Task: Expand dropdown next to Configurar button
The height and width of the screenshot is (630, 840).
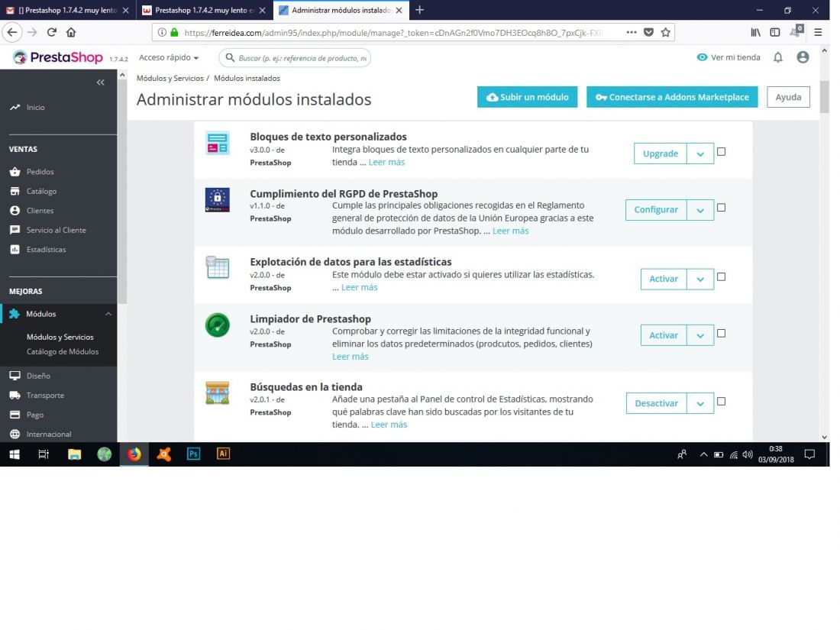Action: pyautogui.click(x=700, y=210)
